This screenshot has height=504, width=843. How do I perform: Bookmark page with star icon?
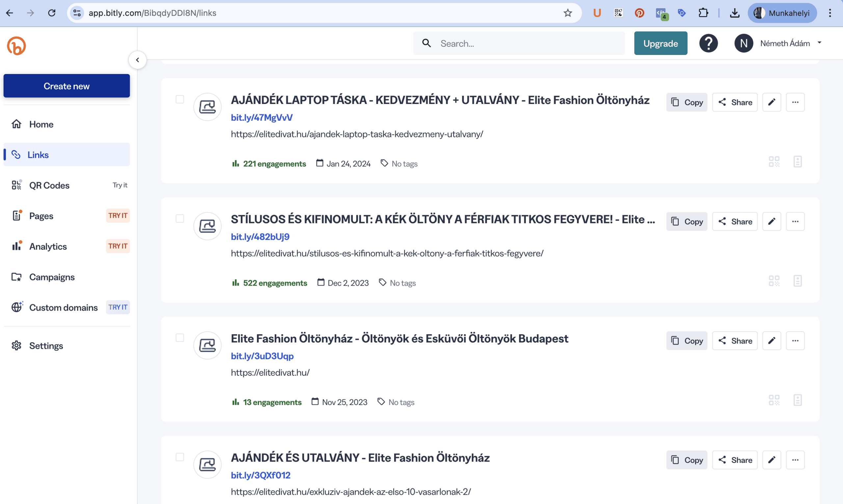click(568, 13)
